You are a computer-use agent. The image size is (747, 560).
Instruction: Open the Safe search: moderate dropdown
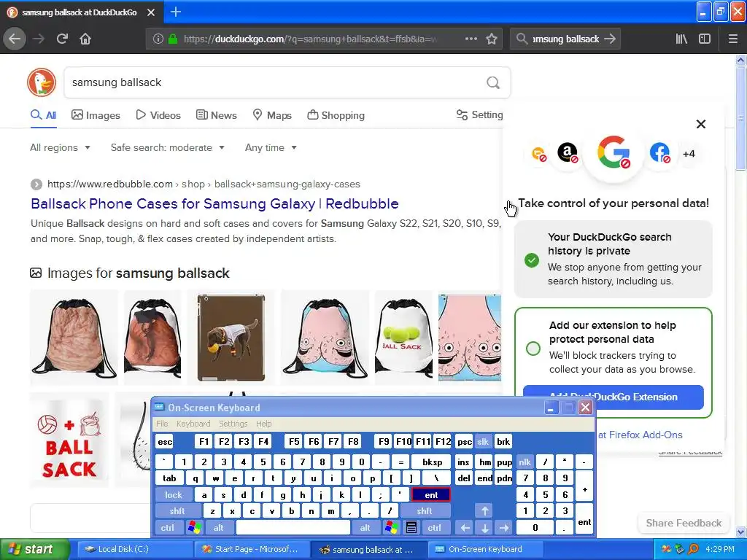click(x=168, y=147)
